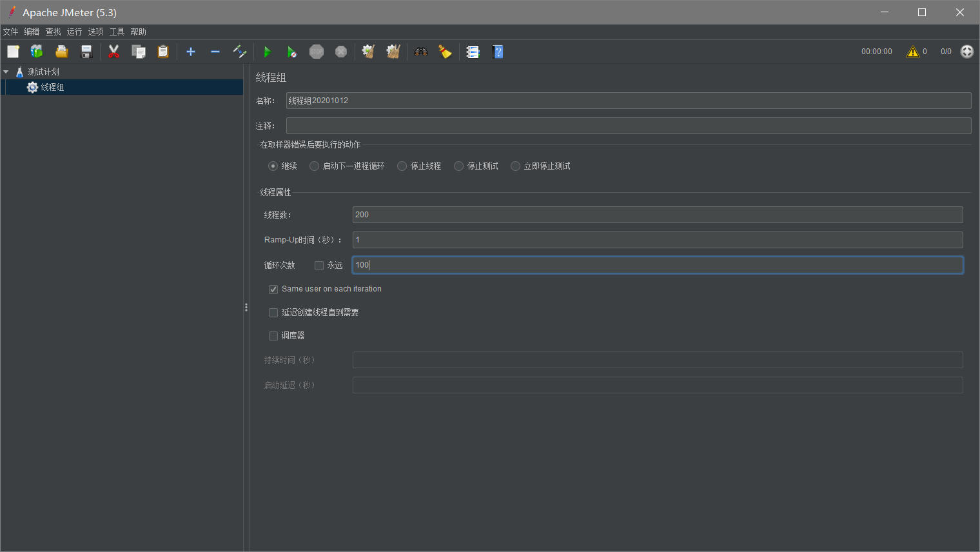
Task: Copy the selected element icon
Action: click(139, 52)
